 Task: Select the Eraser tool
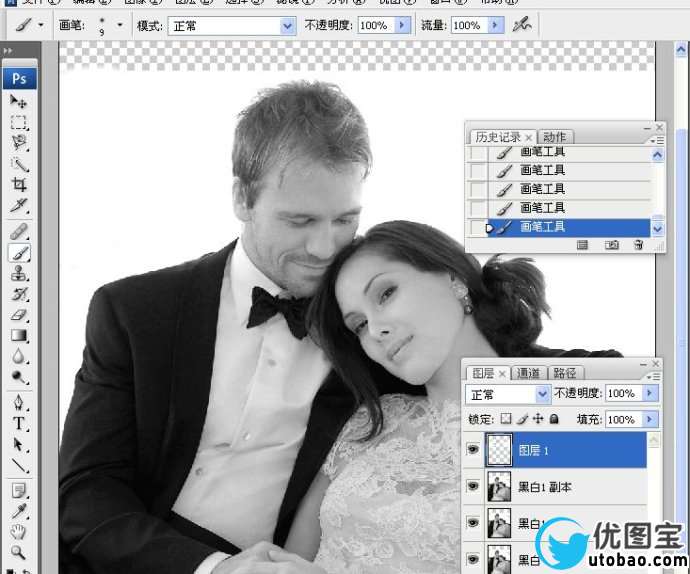click(18, 315)
